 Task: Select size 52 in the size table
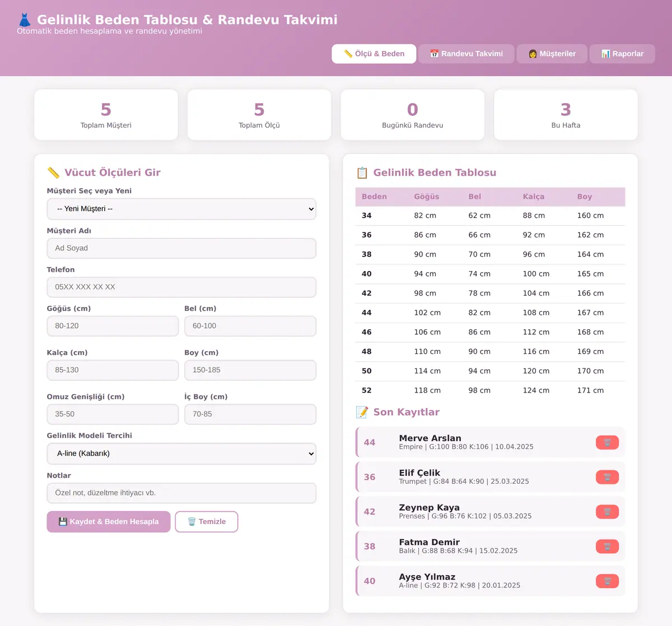coord(367,390)
